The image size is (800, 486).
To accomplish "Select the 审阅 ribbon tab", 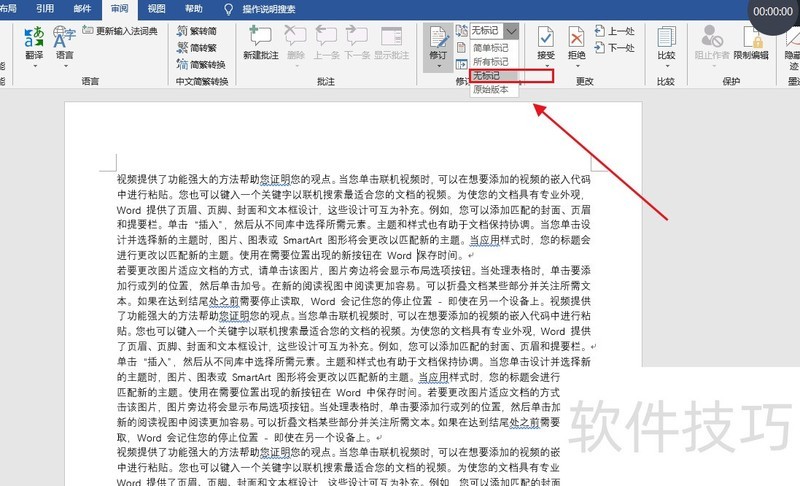I will (120, 9).
